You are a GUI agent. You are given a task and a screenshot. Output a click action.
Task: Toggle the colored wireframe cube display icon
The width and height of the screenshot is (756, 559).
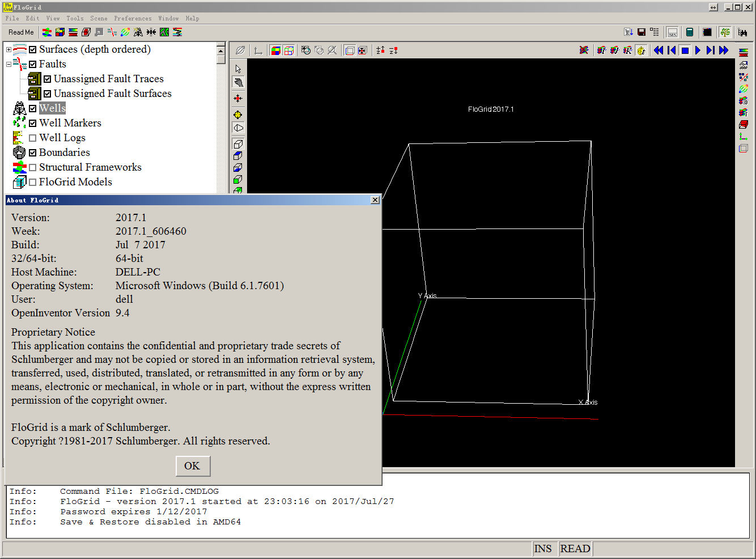click(289, 50)
